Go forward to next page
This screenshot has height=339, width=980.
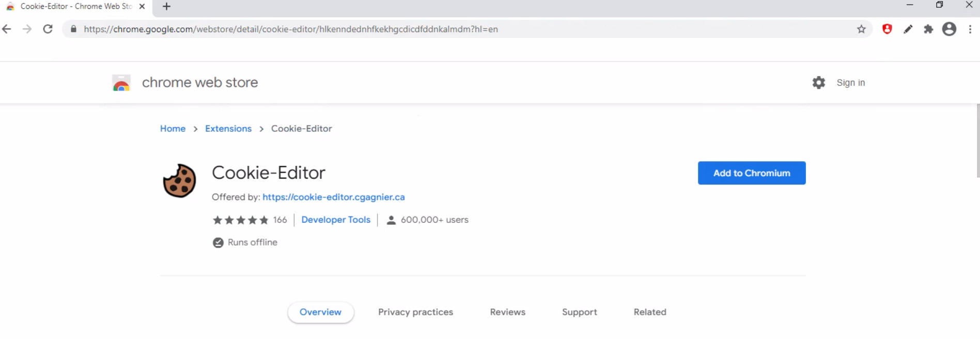[x=27, y=29]
